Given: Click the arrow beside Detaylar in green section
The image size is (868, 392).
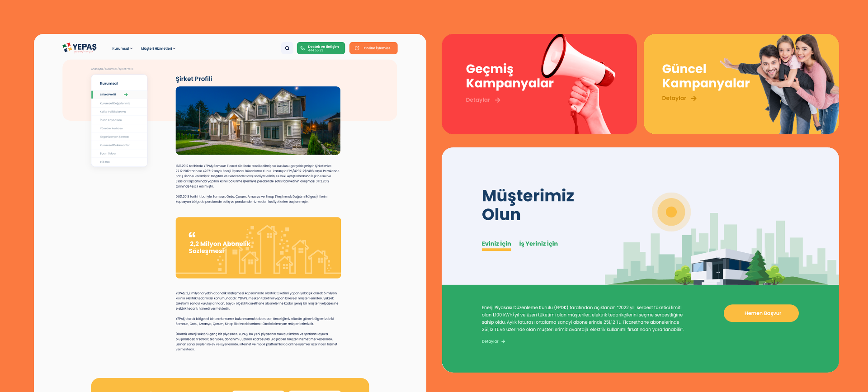Looking at the screenshot, I should (503, 341).
